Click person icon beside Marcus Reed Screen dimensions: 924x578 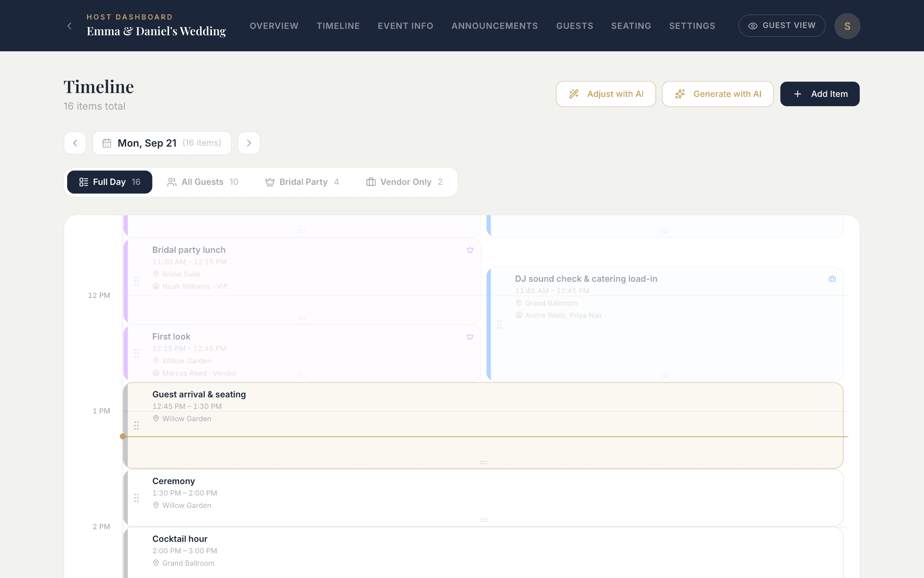[156, 373]
